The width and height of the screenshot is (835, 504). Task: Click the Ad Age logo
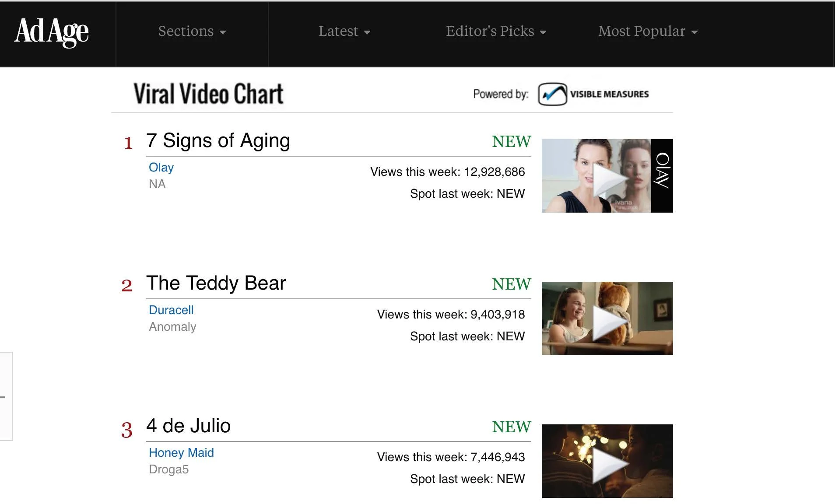click(52, 32)
